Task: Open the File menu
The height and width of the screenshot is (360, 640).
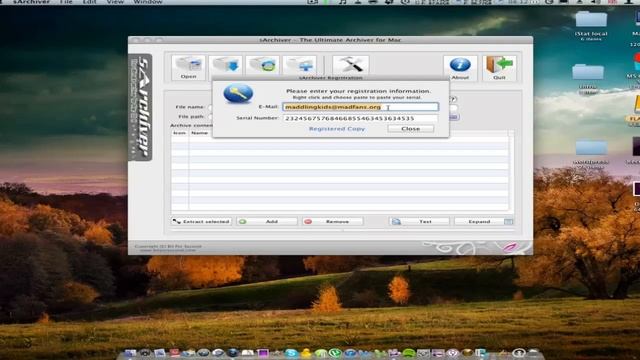Action: coord(66,2)
